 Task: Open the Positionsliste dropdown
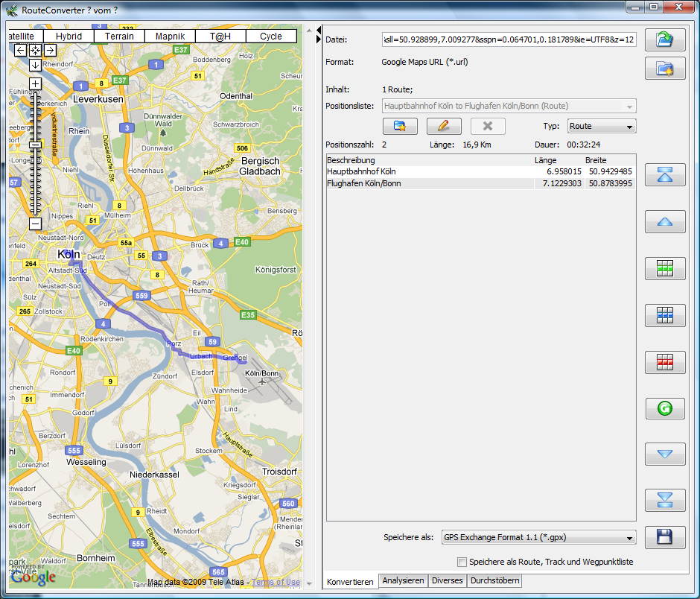pos(509,106)
